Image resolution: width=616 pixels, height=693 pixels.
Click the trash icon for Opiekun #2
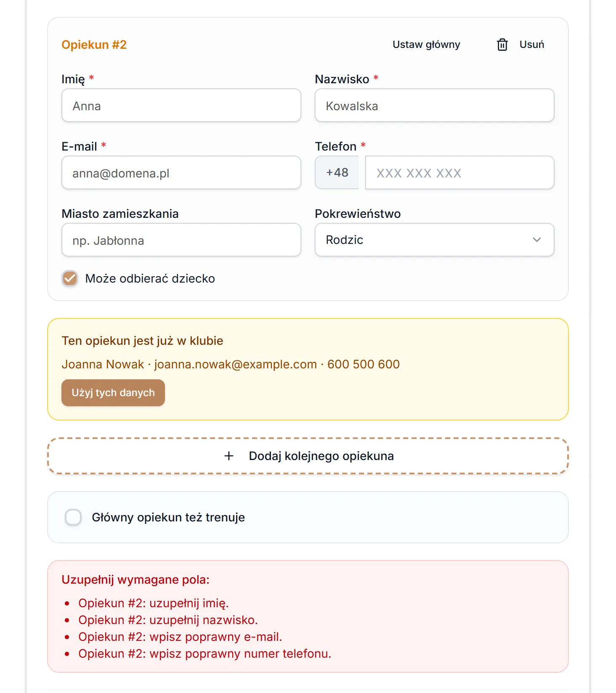(502, 45)
